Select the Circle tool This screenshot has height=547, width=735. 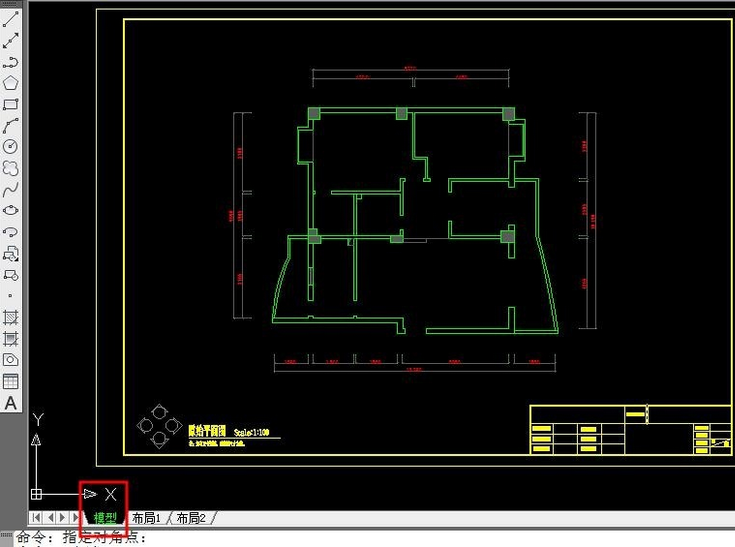point(11,147)
